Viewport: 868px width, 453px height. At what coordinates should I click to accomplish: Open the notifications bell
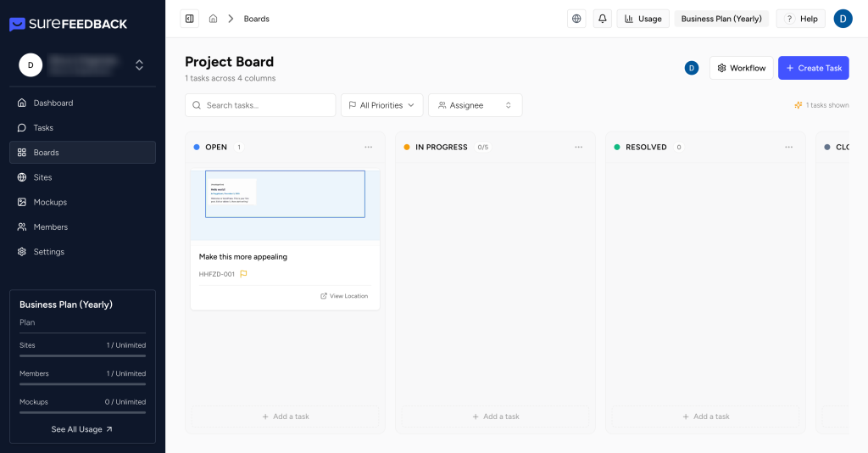[x=603, y=19]
